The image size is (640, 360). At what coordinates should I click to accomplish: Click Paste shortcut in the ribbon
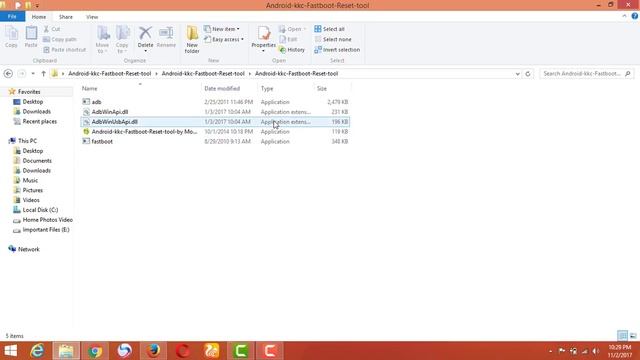(64, 50)
